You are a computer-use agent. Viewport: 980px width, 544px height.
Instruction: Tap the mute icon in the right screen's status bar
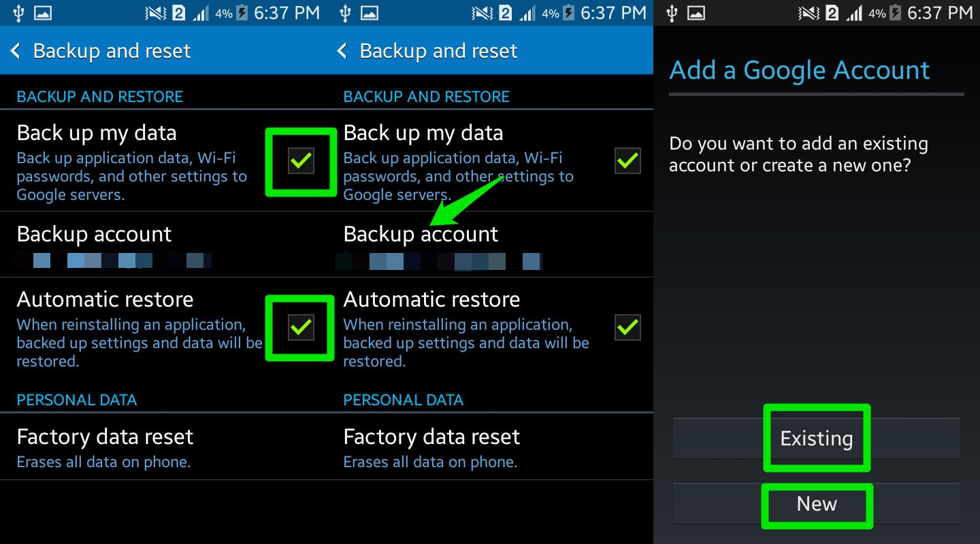(x=809, y=13)
